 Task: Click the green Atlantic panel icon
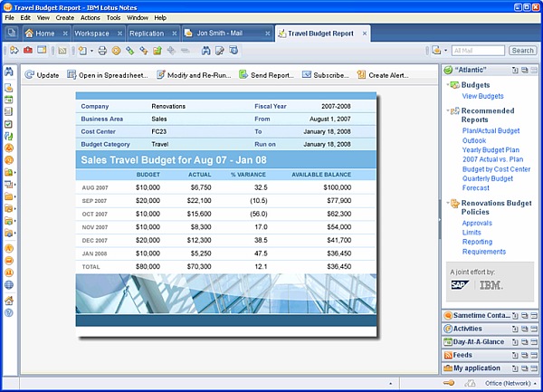point(448,71)
